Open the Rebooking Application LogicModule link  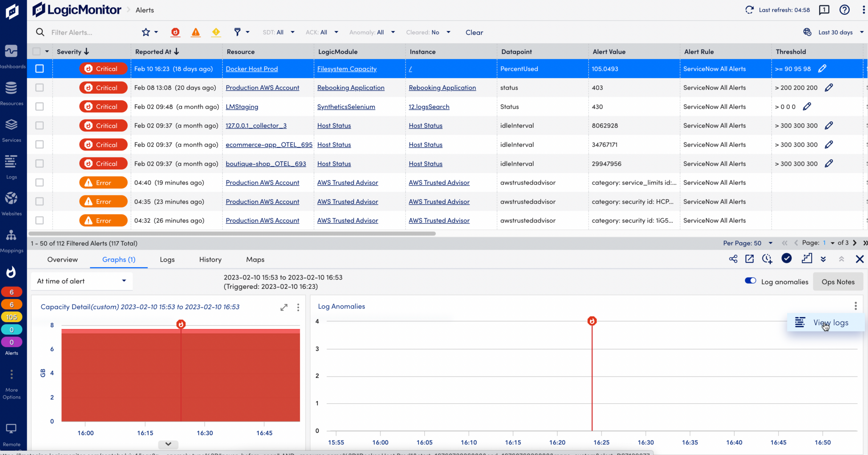(351, 87)
